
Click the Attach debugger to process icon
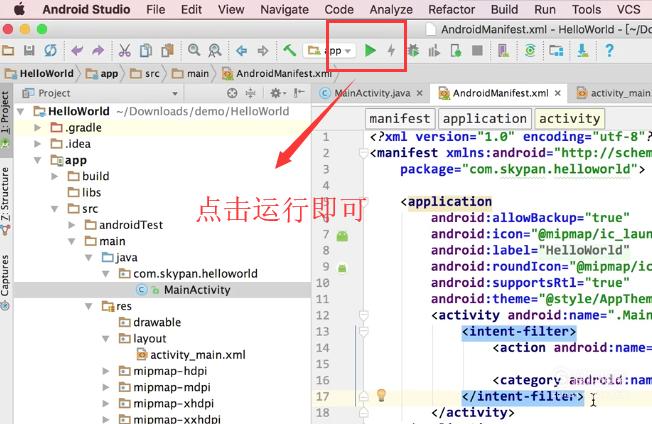tap(456, 51)
